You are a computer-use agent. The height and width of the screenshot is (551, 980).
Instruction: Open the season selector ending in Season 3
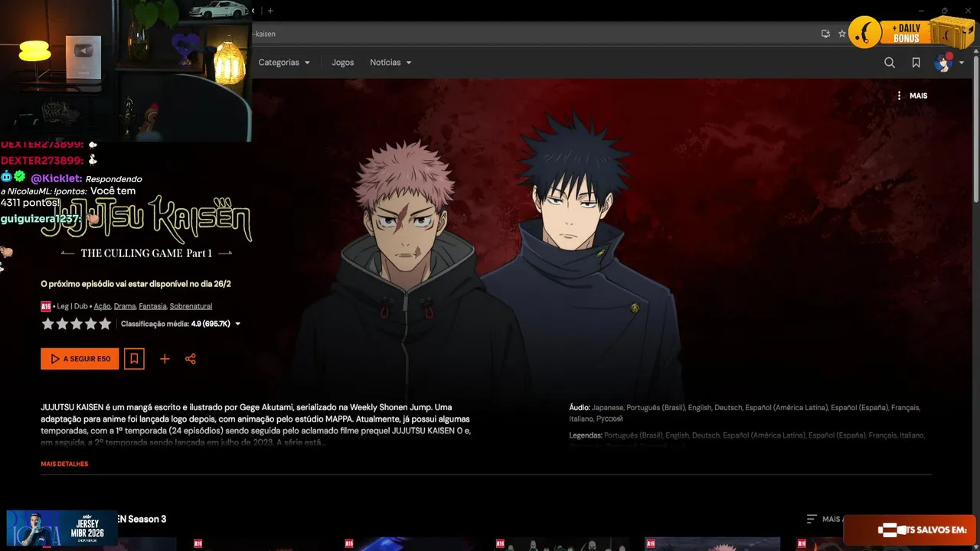(x=142, y=519)
